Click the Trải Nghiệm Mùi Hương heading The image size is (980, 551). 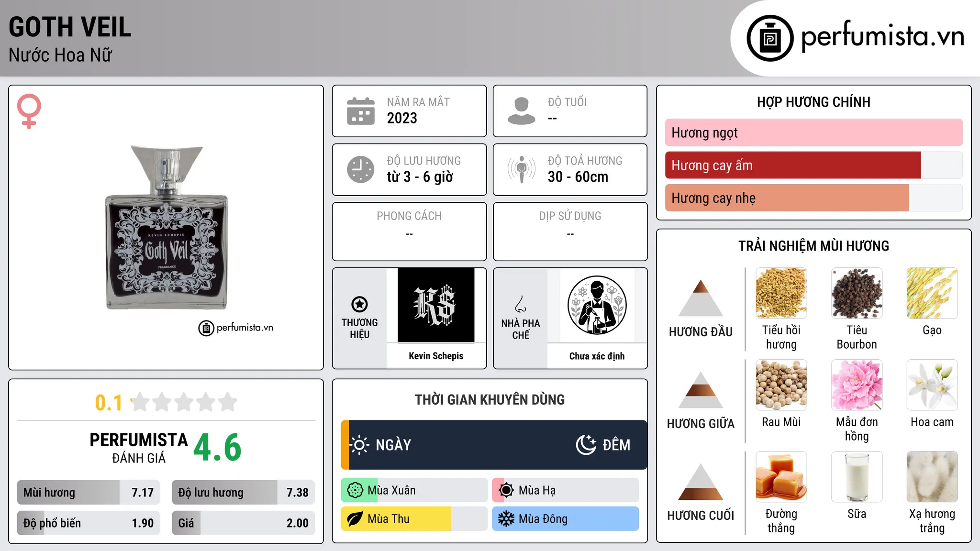coord(813,246)
